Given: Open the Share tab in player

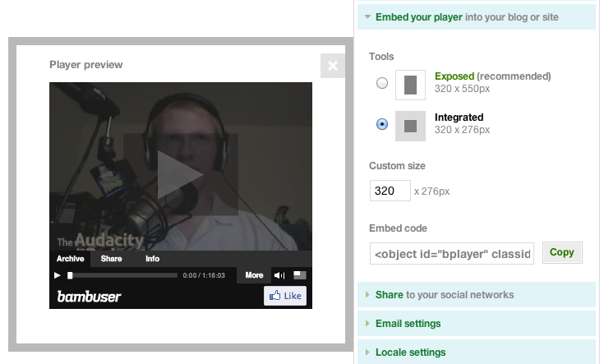Looking at the screenshot, I should click(111, 259).
